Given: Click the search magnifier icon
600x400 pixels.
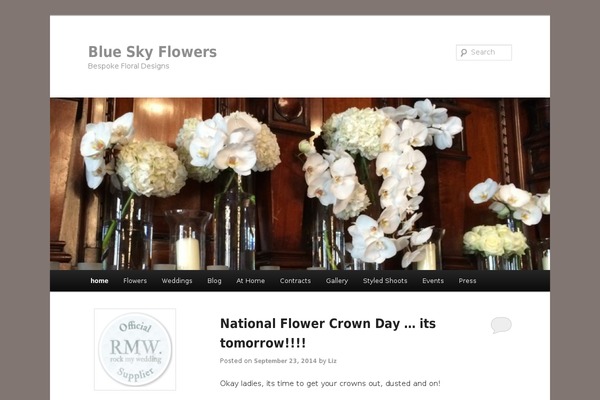Looking at the screenshot, I should pos(463,53).
